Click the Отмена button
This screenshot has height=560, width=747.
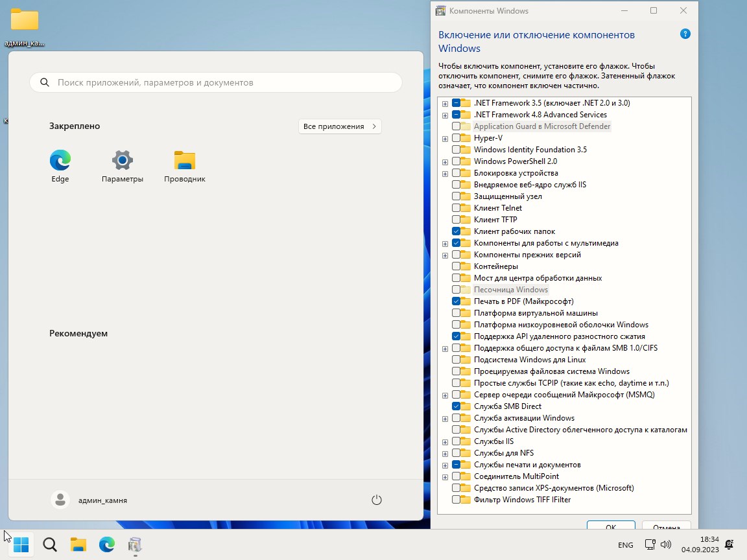tap(666, 525)
